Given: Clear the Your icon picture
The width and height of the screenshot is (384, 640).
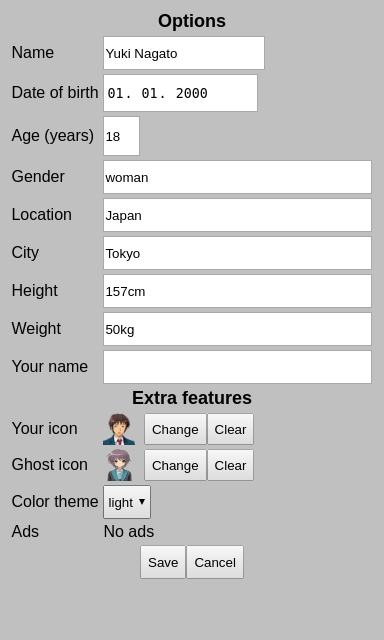Looking at the screenshot, I should click(x=230, y=429).
